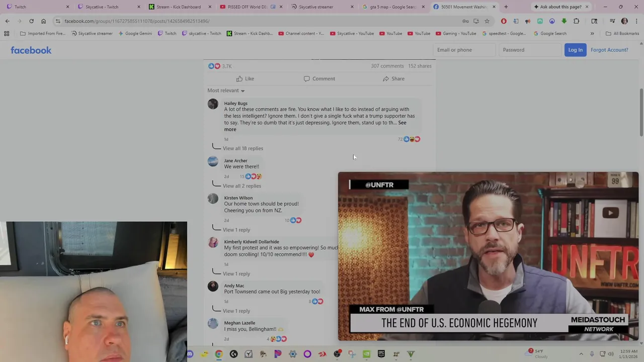
Task: Open Jane Archer profile name
Action: [236, 160]
